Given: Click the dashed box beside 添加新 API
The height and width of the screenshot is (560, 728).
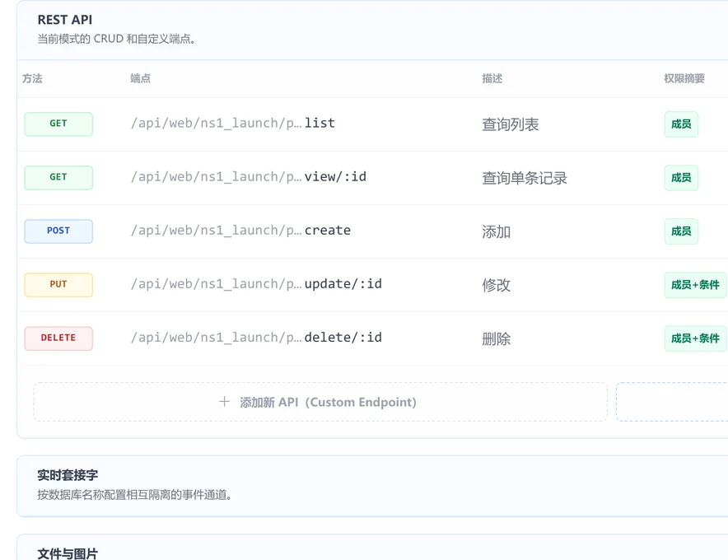Looking at the screenshot, I should pyautogui.click(x=672, y=402).
